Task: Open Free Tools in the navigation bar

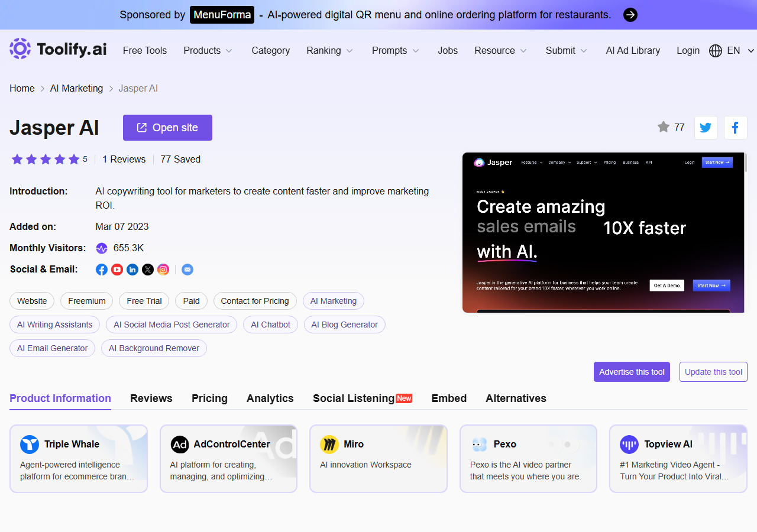Action: click(x=145, y=51)
